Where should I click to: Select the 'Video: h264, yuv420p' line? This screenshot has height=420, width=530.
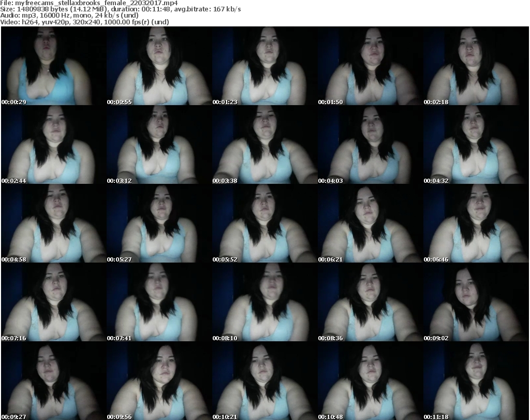click(x=85, y=22)
